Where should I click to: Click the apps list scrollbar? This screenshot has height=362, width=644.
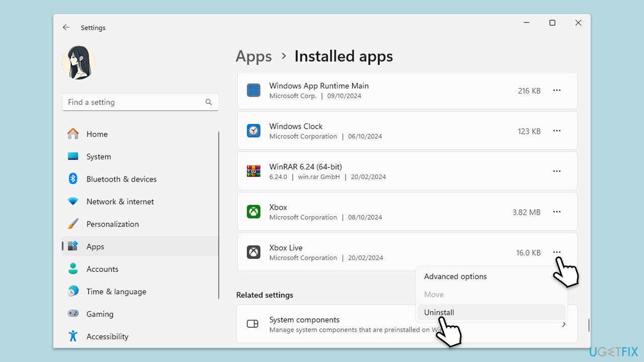pos(589,325)
